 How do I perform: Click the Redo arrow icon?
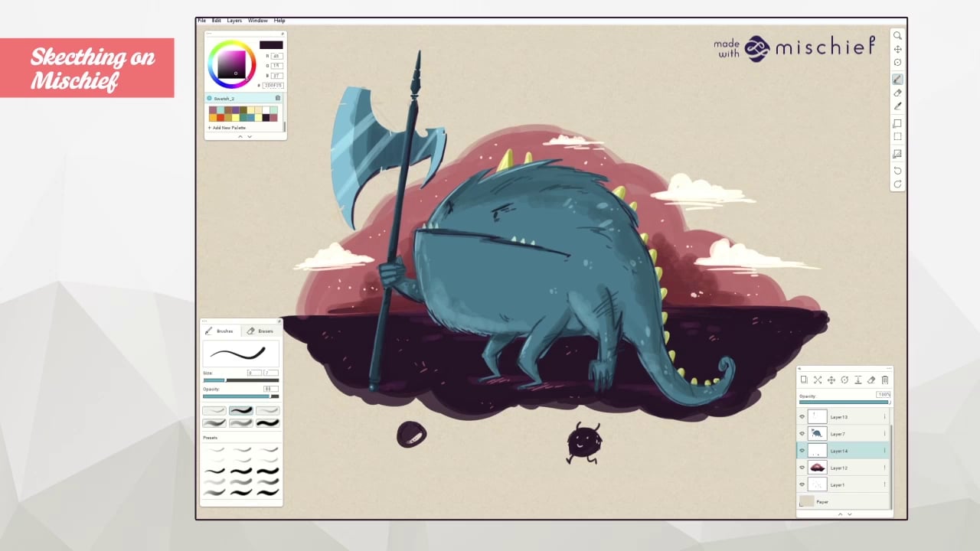click(897, 184)
